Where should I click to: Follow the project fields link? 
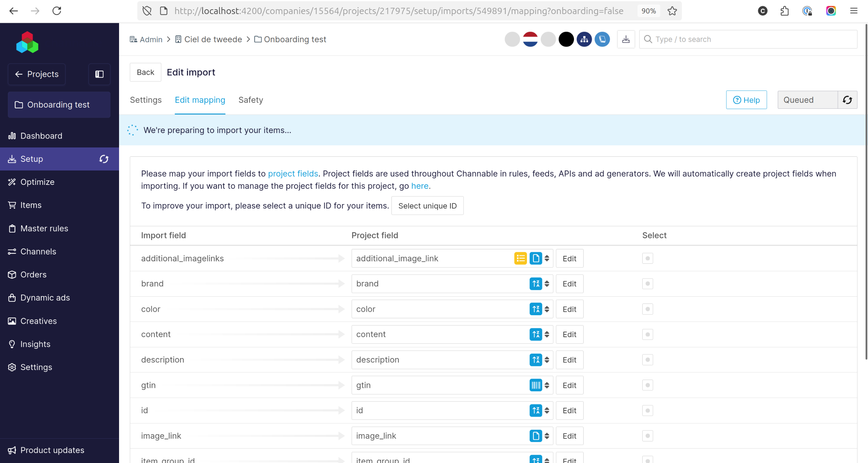click(293, 174)
